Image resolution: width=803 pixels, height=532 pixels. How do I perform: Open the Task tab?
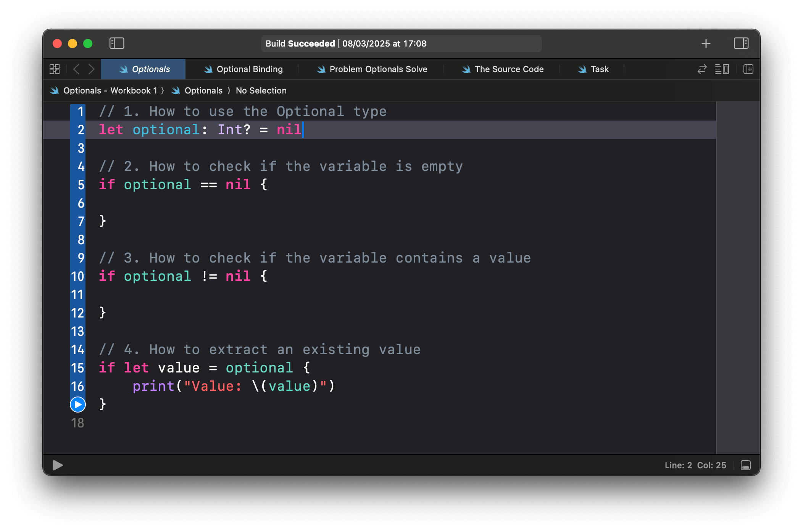(x=593, y=69)
